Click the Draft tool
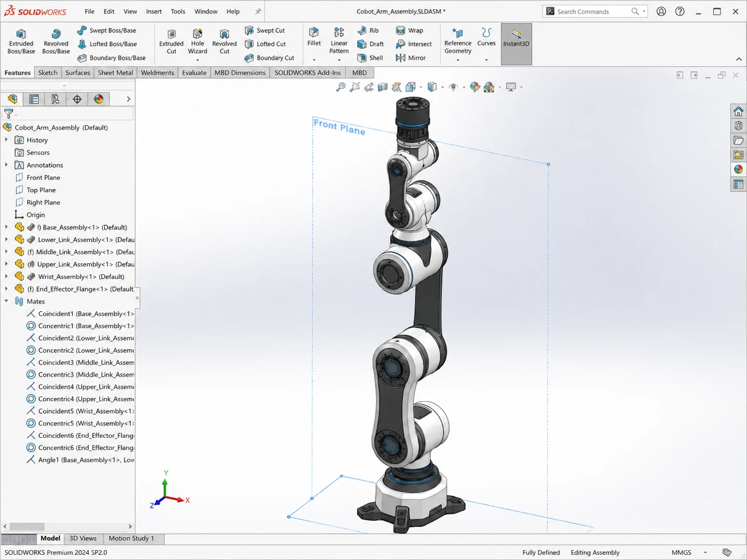747x560 pixels. pos(370,44)
